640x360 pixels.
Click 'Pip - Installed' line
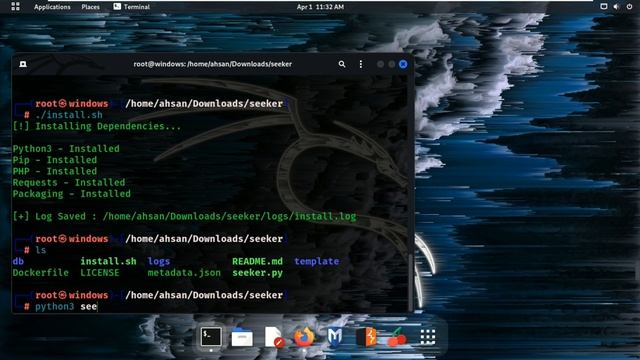tap(55, 160)
